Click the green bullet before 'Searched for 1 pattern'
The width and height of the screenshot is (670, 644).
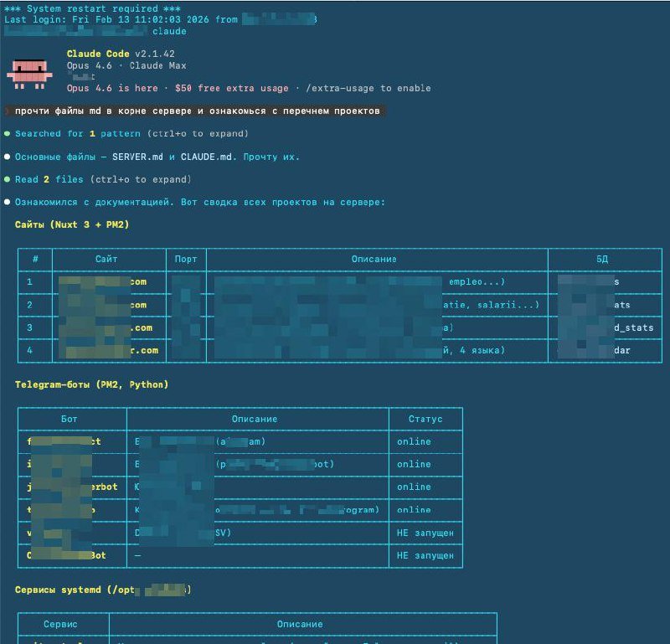pyautogui.click(x=7, y=134)
